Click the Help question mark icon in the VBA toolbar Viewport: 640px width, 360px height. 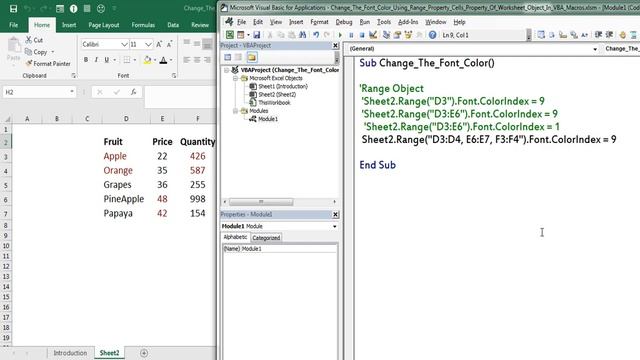pyautogui.click(x=432, y=35)
